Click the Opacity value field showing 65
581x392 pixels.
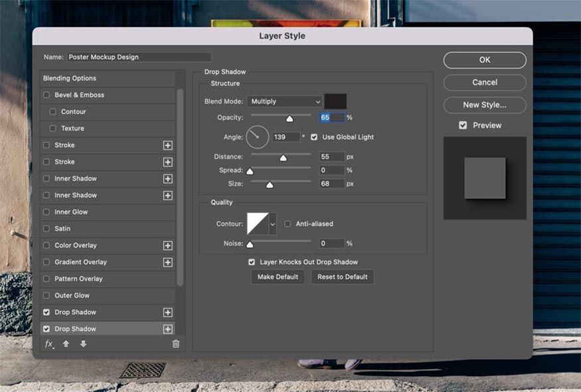(332, 117)
